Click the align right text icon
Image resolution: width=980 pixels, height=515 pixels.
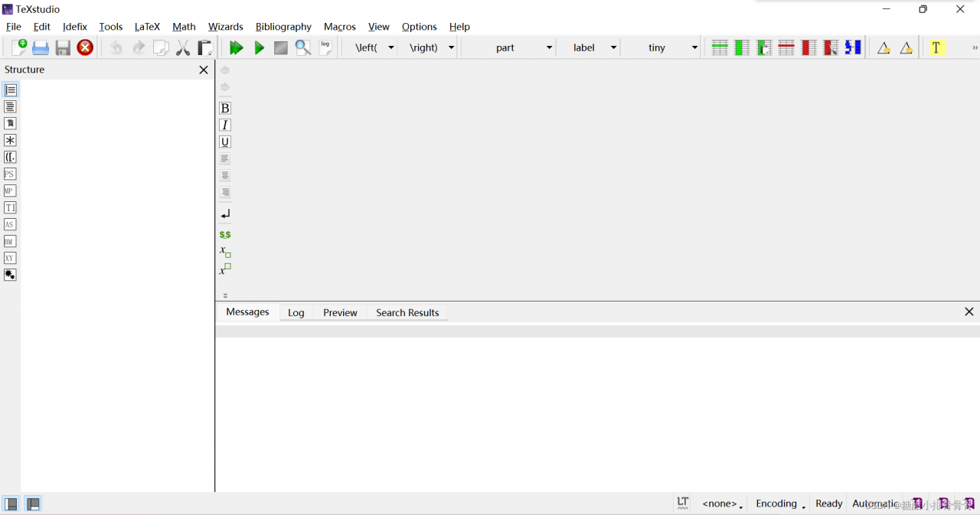point(225,192)
